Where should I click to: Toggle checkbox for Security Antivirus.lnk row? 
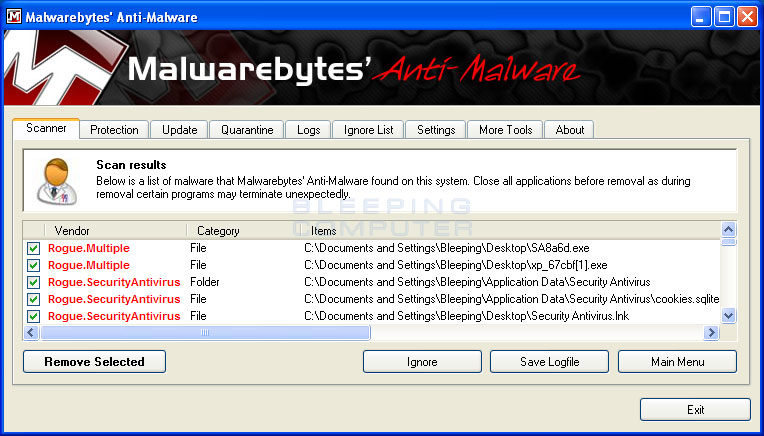tap(33, 317)
